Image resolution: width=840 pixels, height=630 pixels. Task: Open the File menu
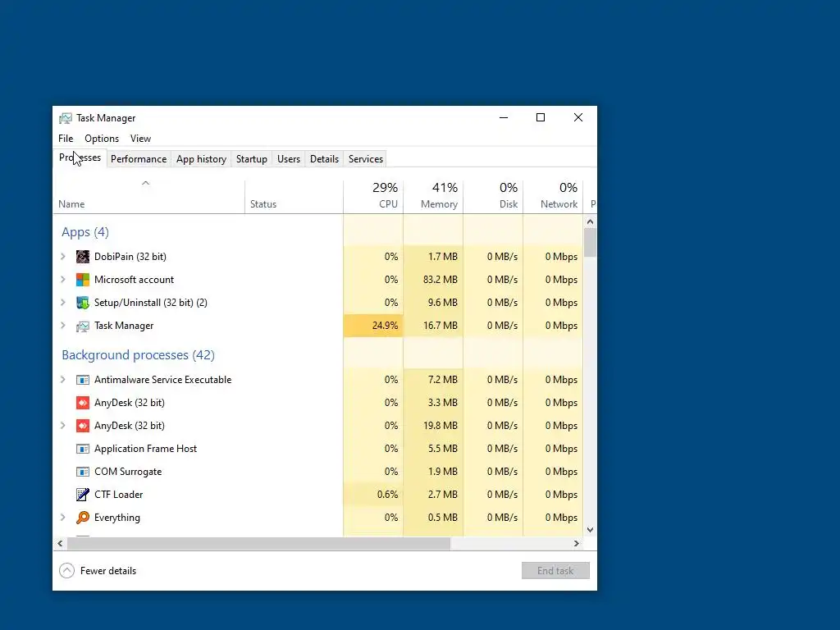[66, 139]
